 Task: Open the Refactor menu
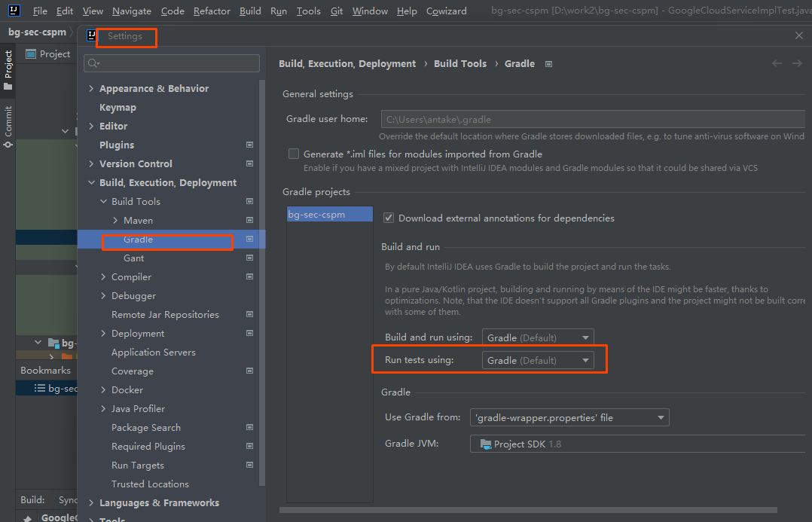click(212, 11)
